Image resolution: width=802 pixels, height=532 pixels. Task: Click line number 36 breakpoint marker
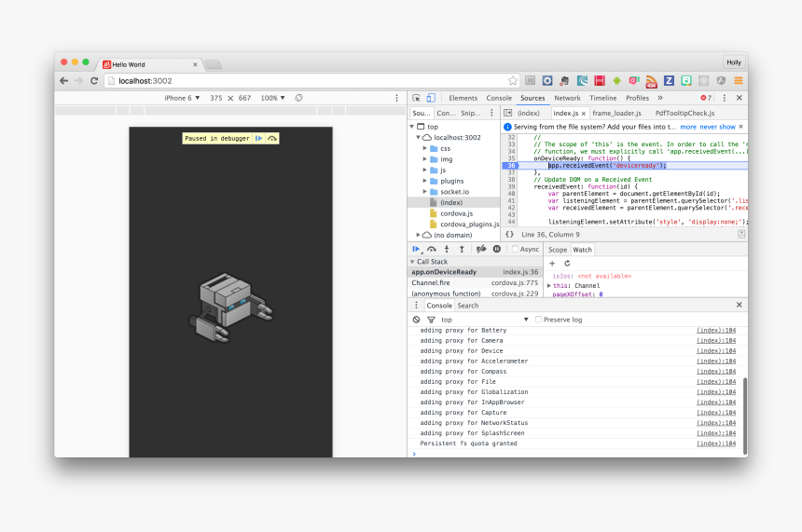[x=511, y=166]
